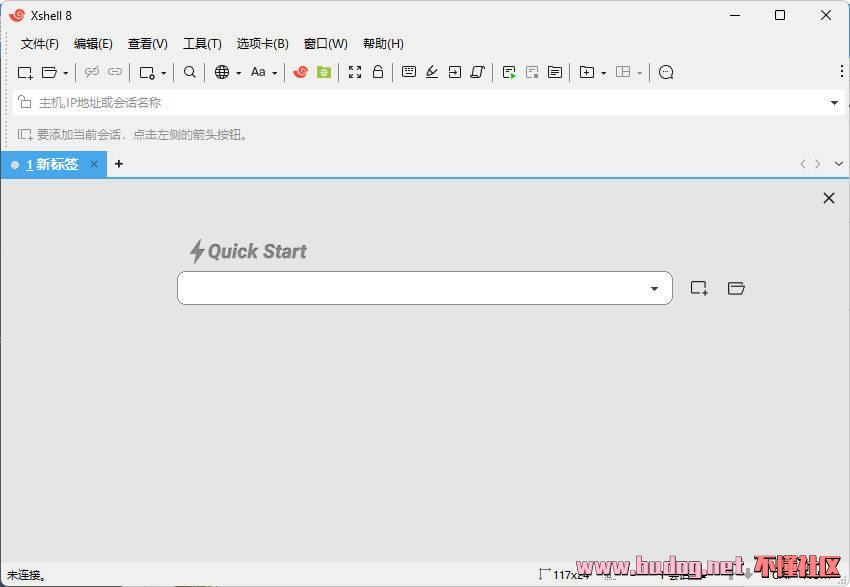Viewport: 850px width, 587px height.
Task: Expand the Open session dropdown arrow
Action: [66, 73]
